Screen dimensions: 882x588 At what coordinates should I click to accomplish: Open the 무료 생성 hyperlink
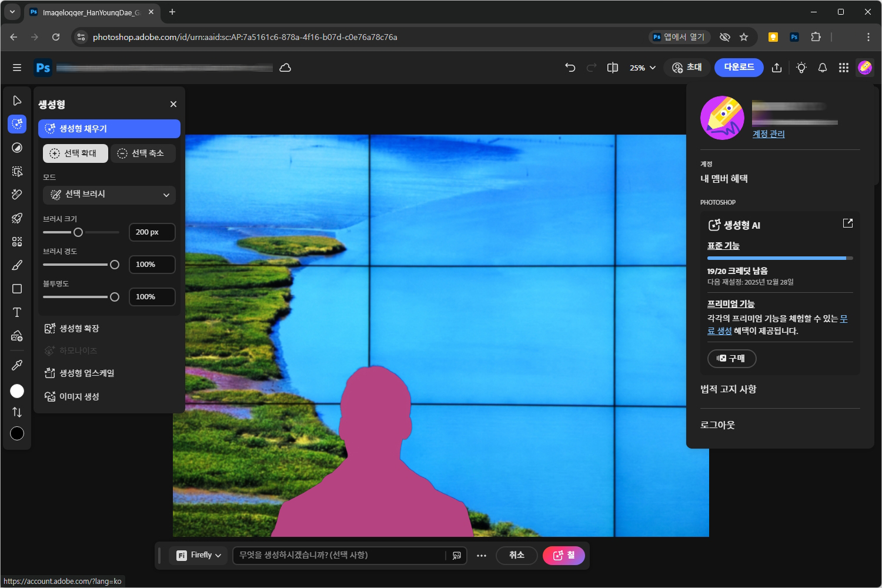coord(719,331)
